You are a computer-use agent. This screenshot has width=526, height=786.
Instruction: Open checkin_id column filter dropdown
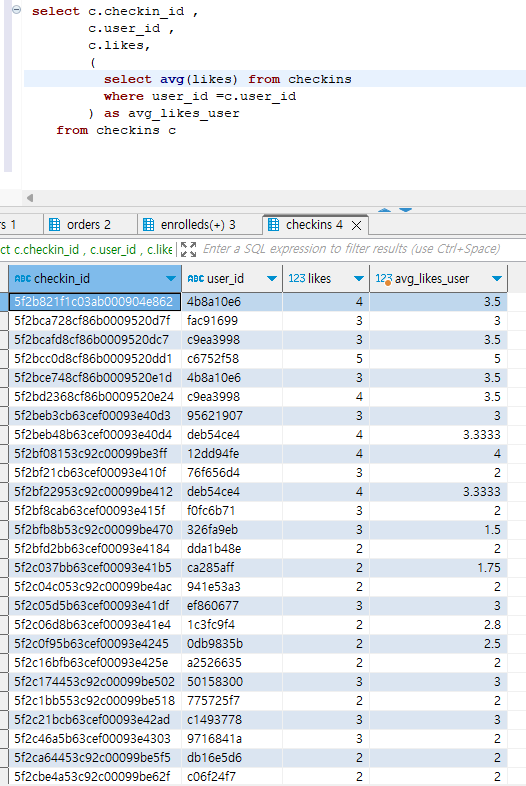click(170, 279)
